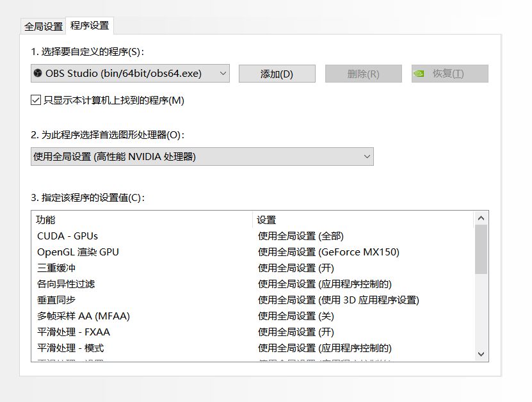Select the CUDA - GPUs row
The height and width of the screenshot is (402, 532).
(253, 236)
